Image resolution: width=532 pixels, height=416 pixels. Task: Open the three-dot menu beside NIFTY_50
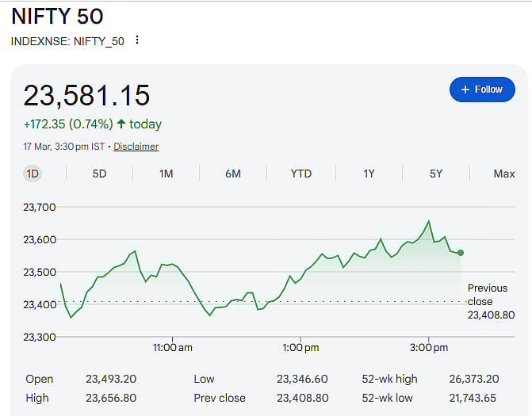137,40
